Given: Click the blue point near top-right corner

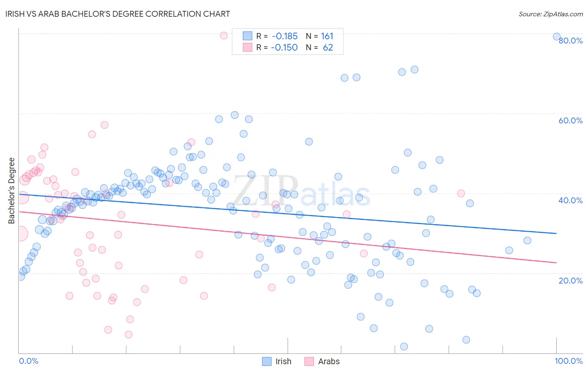Looking at the screenshot, I should [x=557, y=36].
